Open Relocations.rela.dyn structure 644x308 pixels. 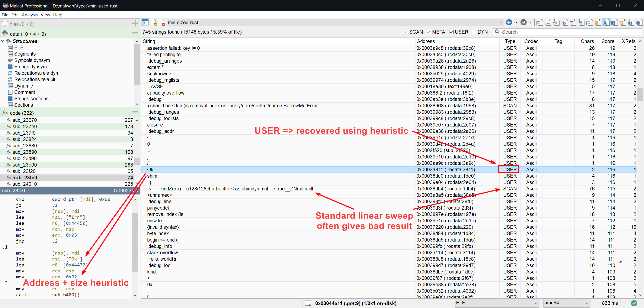click(36, 73)
